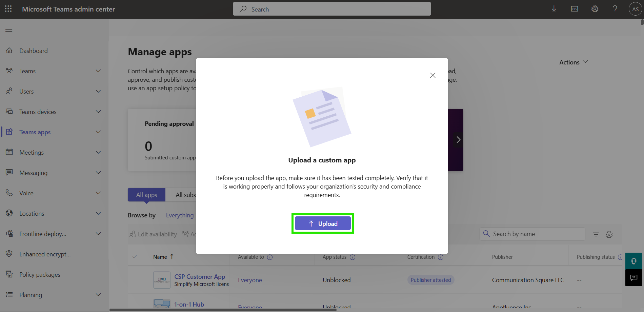Open the Actions dropdown
Image resolution: width=644 pixels, height=312 pixels.
coord(572,62)
